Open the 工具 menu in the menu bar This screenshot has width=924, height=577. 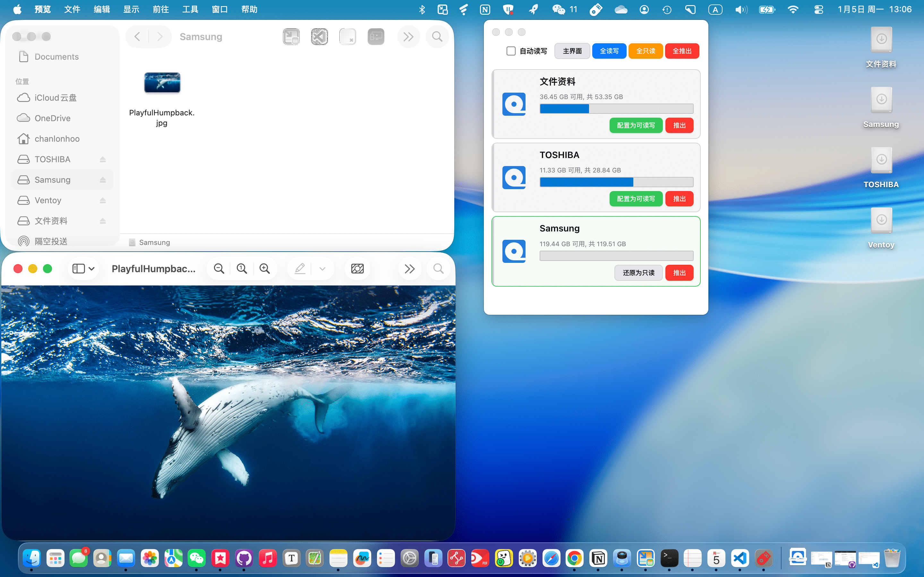pyautogui.click(x=190, y=9)
